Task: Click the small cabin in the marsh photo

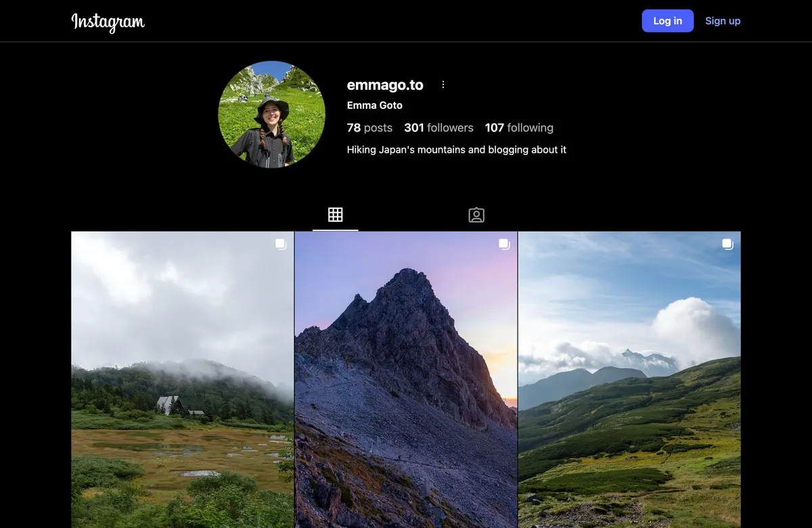Action: (169, 405)
